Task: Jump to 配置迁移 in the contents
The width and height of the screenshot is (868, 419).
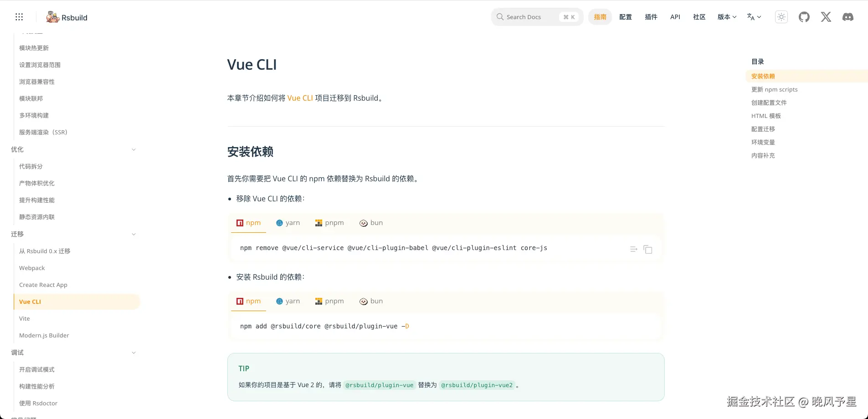Action: click(x=763, y=129)
